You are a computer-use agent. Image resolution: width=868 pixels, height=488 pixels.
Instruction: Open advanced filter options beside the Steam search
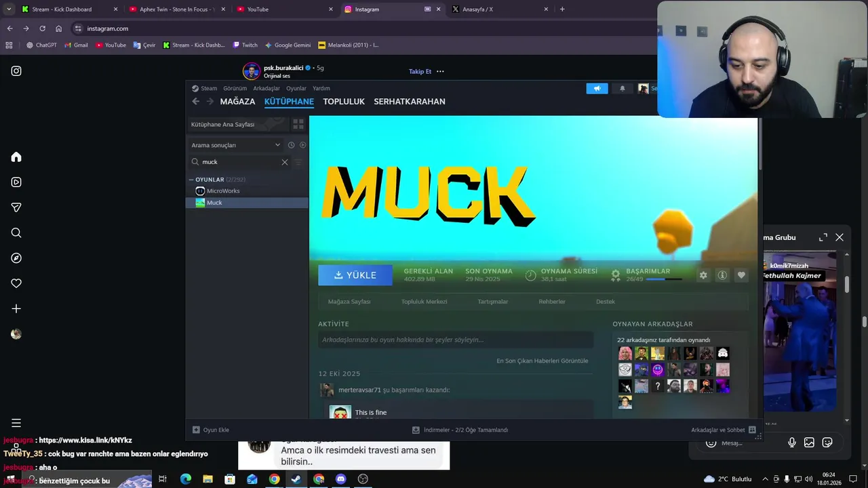(x=298, y=162)
